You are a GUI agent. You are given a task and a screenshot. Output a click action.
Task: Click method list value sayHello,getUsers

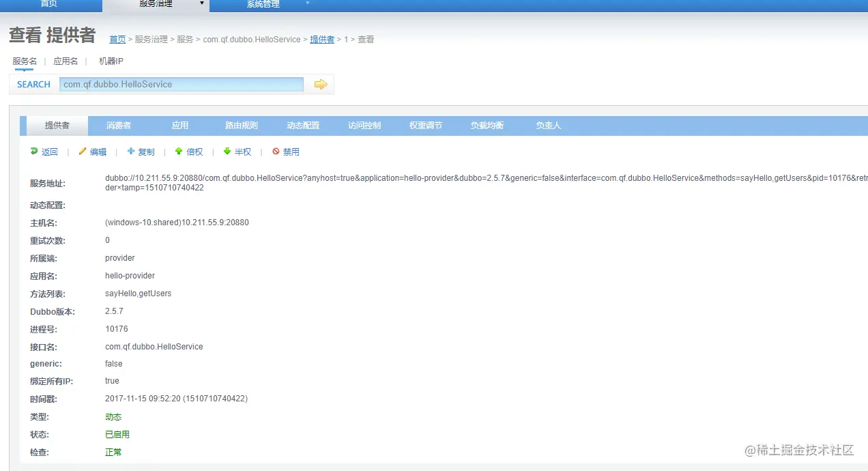click(138, 294)
